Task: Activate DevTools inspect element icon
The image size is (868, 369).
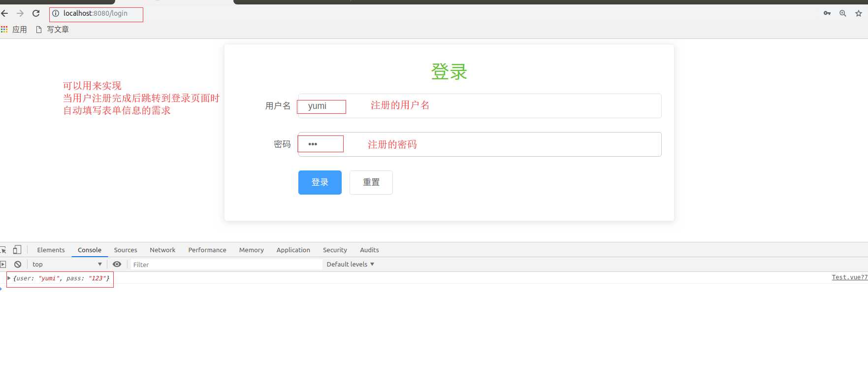Action: point(3,250)
